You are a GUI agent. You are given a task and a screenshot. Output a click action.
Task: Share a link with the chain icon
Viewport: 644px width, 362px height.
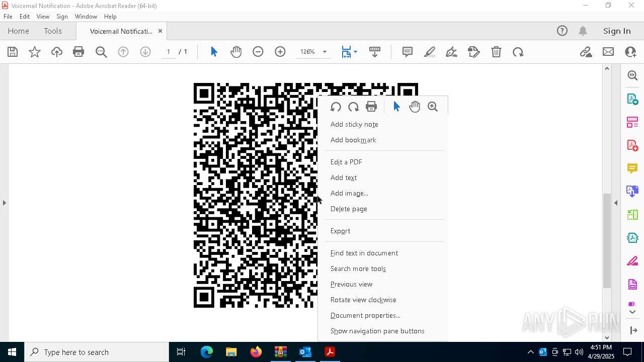point(586,52)
